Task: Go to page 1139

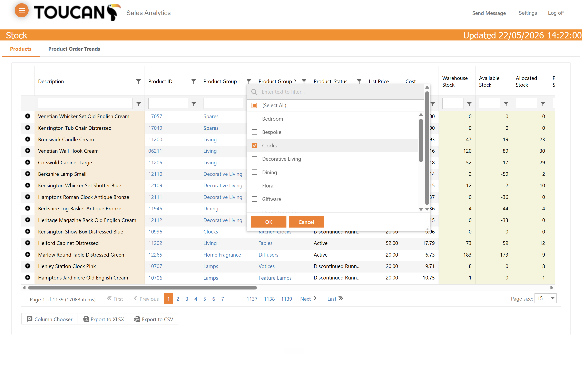Action: [x=286, y=299]
